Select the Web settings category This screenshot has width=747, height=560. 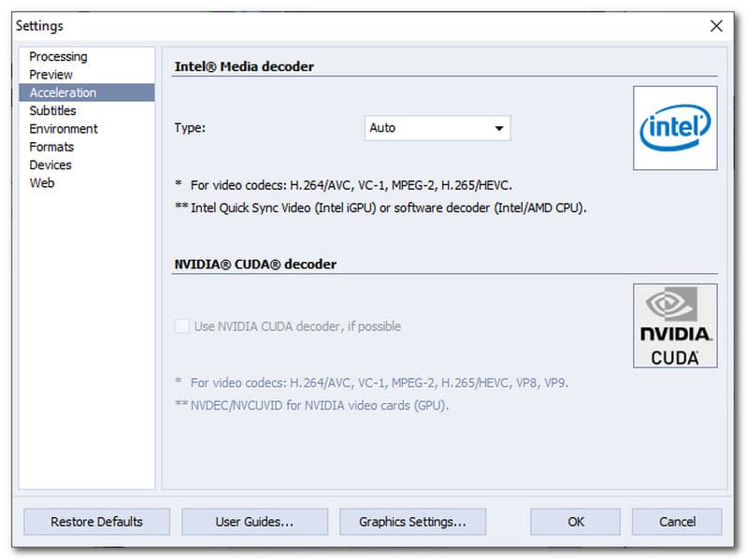42,183
